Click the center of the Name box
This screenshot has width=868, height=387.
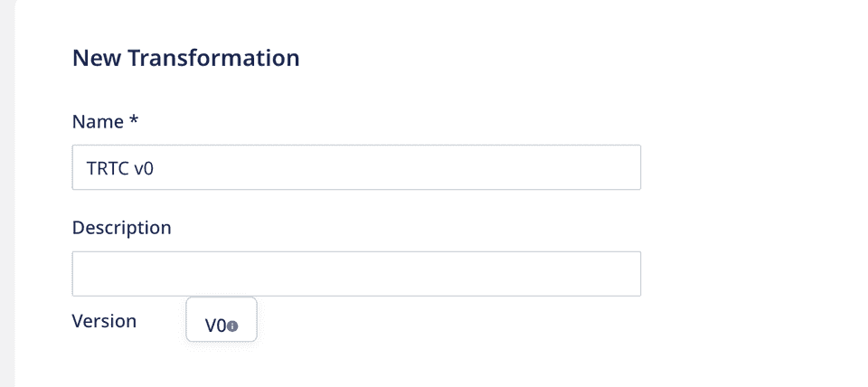(x=356, y=167)
